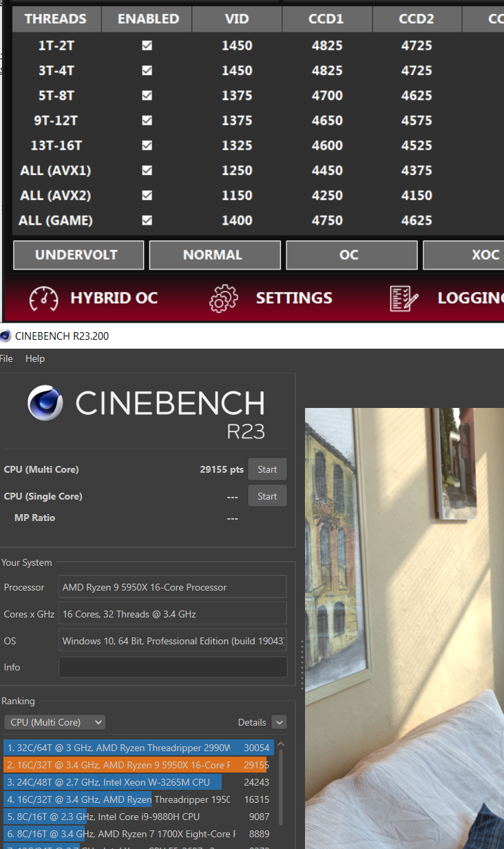Image resolution: width=504 pixels, height=849 pixels.
Task: Click Cinebench title bar app icon
Action: 6,336
